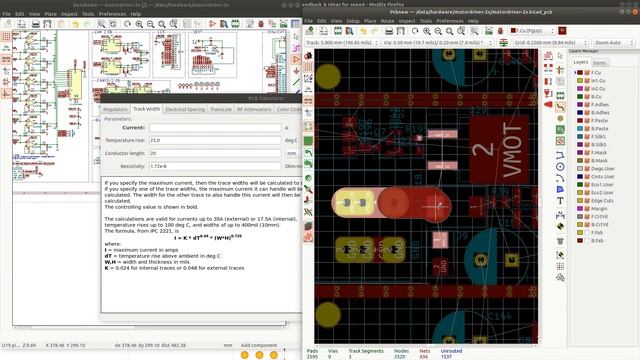The height and width of the screenshot is (360, 640).
Task: Click print schematic icon in Eeschema toolbar
Action: (x=36, y=24)
